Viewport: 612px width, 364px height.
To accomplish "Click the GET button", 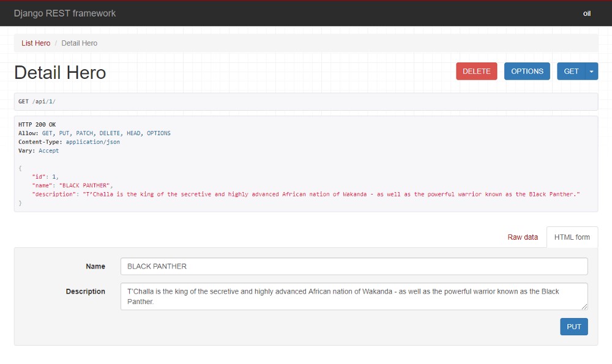I will coord(571,72).
